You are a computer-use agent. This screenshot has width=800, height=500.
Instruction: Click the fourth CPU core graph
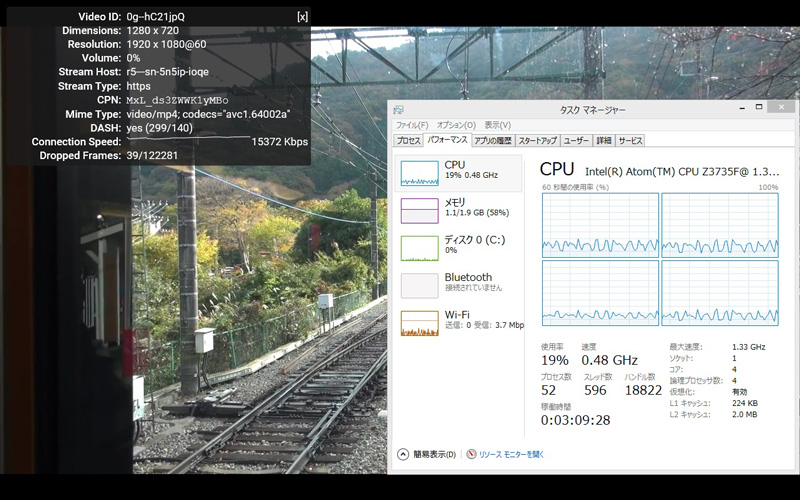[x=720, y=293]
